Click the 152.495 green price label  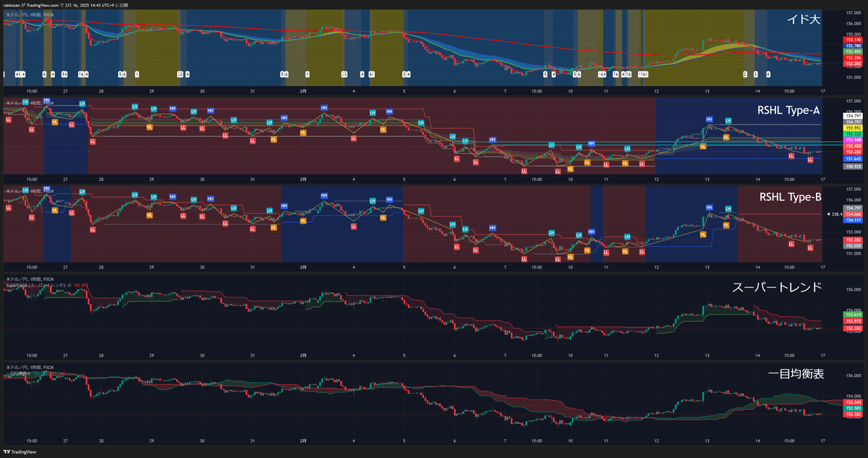[x=853, y=51]
